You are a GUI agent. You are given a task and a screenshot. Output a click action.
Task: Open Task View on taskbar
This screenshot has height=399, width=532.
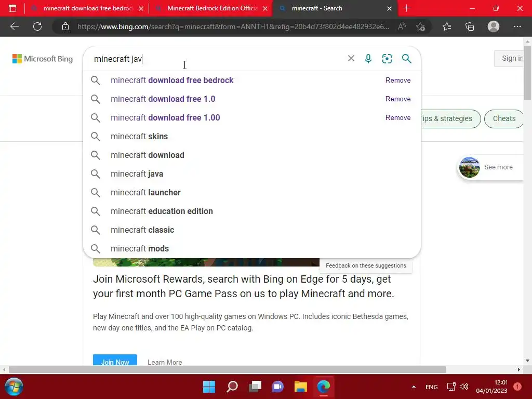point(255,387)
